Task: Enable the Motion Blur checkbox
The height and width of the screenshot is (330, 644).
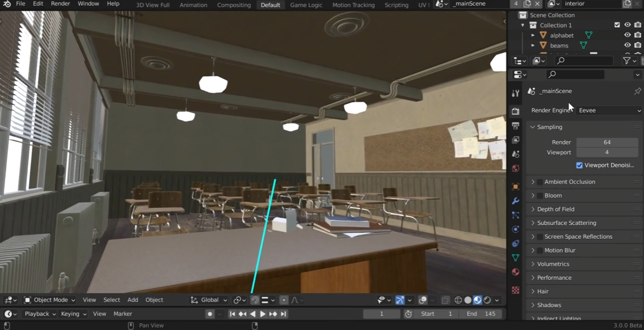Action: pos(540,250)
